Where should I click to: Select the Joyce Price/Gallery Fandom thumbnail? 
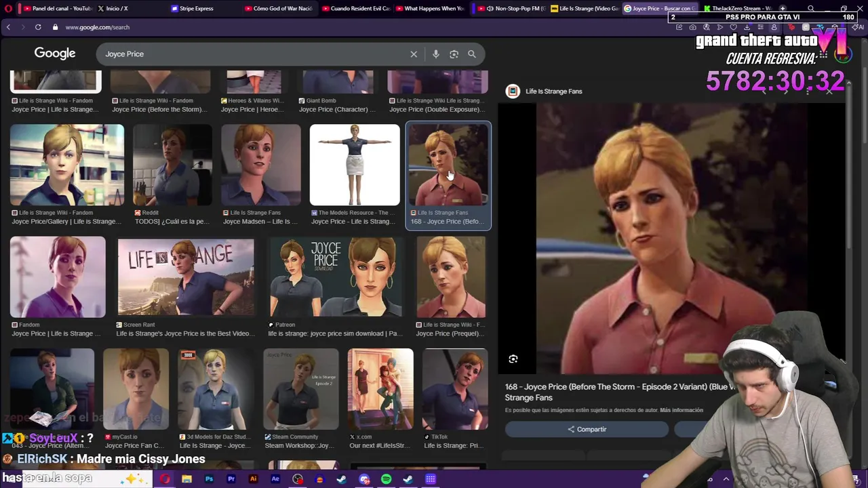[x=67, y=165]
